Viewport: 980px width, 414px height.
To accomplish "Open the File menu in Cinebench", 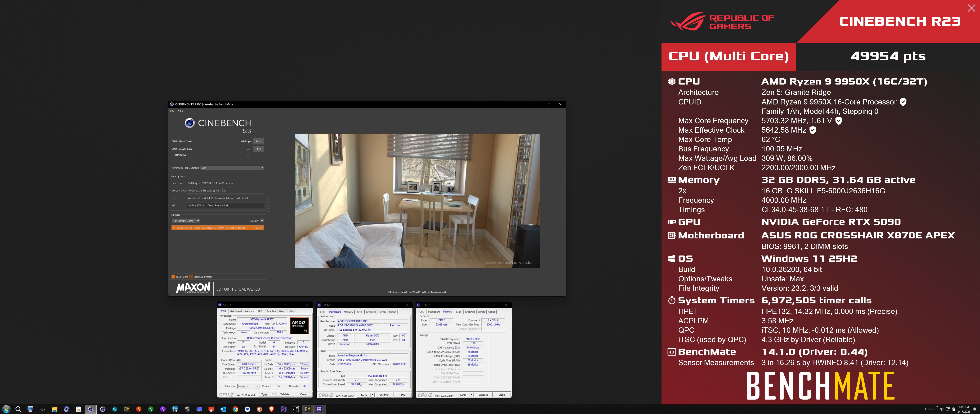I will tap(172, 111).
